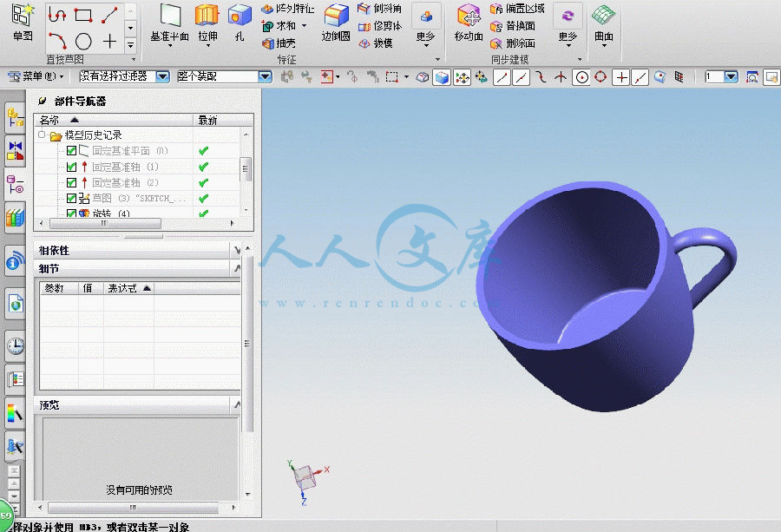The height and width of the screenshot is (532, 781).
Task: Click the XYZ coordinate triad in viewport
Action: 307,481
